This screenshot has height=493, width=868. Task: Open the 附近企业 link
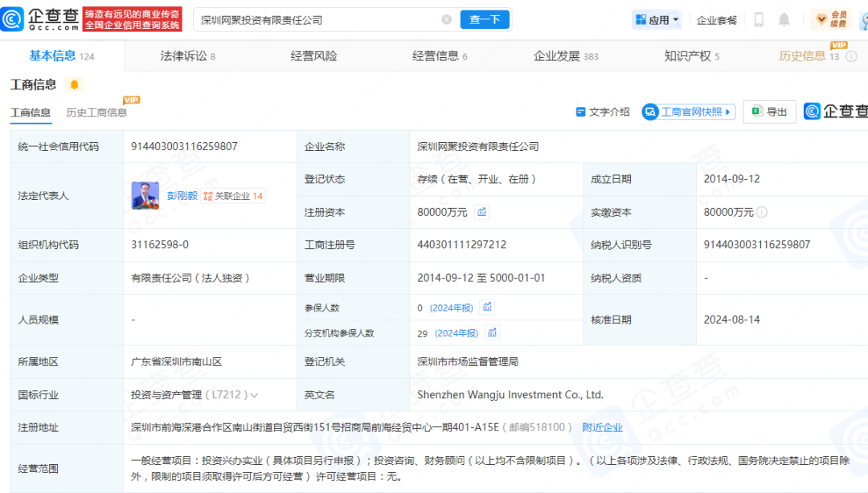point(602,428)
